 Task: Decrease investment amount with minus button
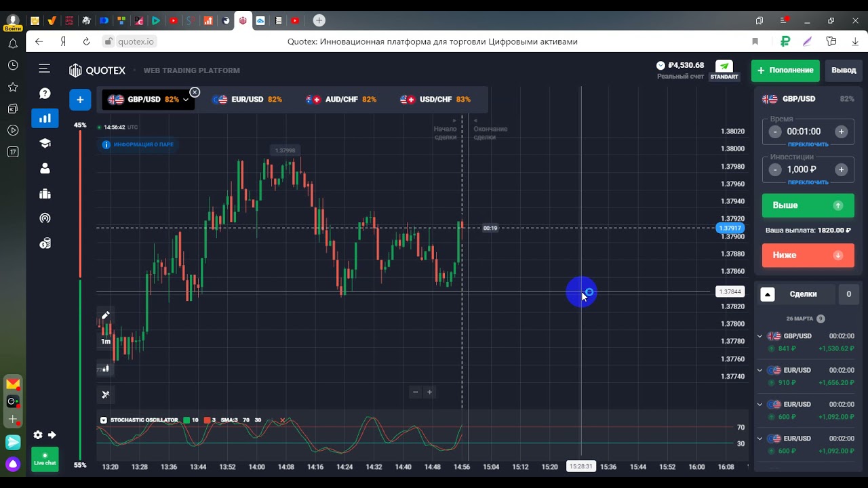point(775,170)
